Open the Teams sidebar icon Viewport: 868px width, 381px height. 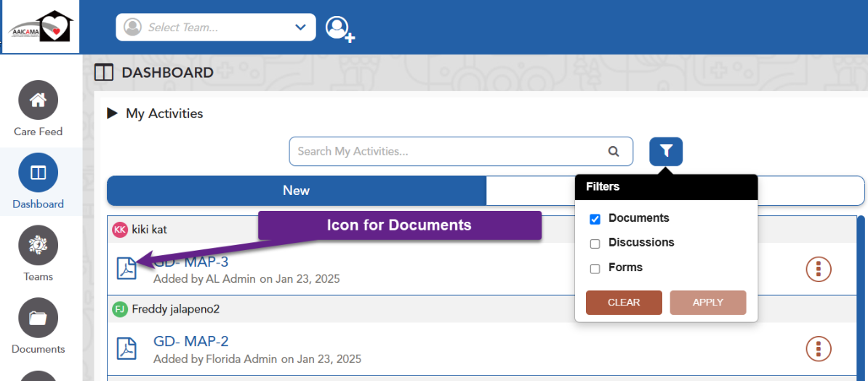[38, 246]
